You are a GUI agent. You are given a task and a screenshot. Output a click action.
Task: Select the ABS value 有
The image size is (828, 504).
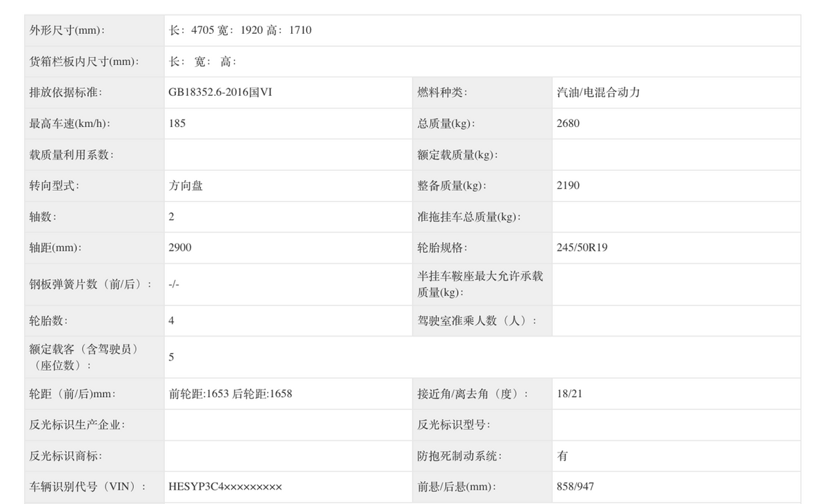pyautogui.click(x=562, y=456)
